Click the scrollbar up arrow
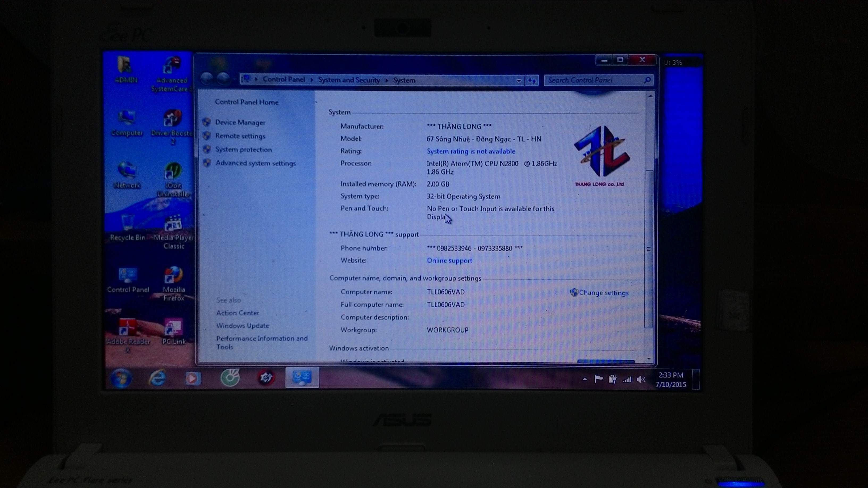 click(x=650, y=96)
